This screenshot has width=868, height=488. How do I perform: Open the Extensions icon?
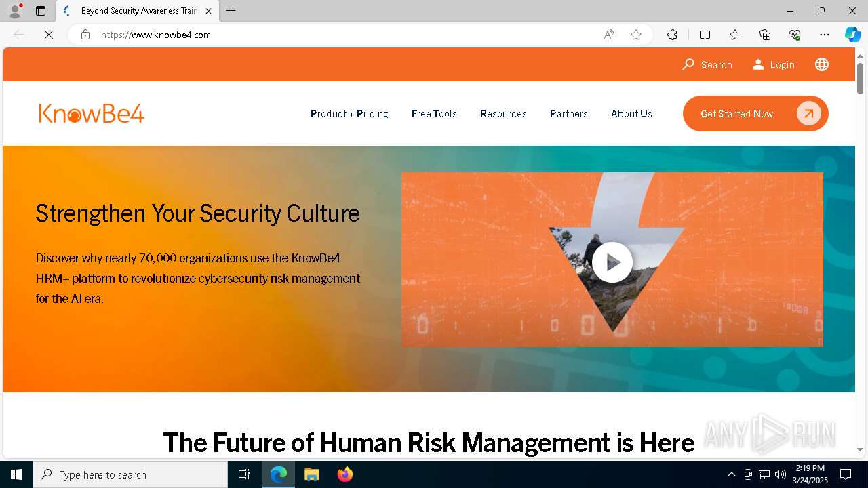(x=672, y=35)
